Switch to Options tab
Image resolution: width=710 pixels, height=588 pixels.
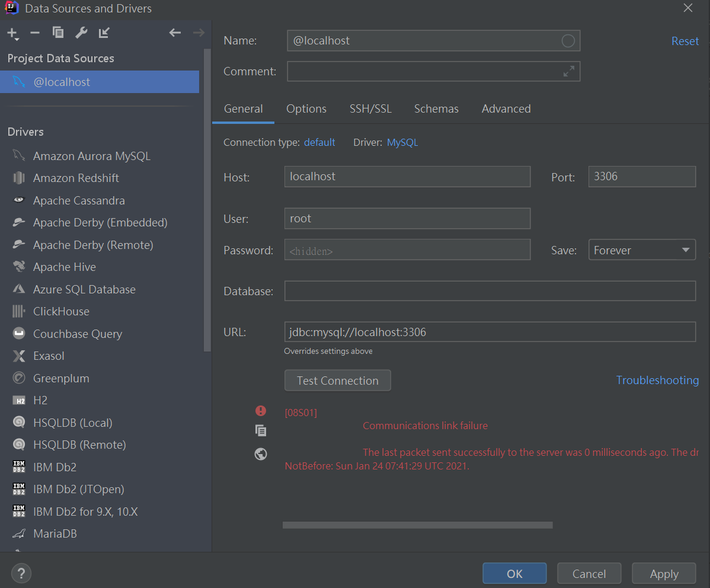306,108
